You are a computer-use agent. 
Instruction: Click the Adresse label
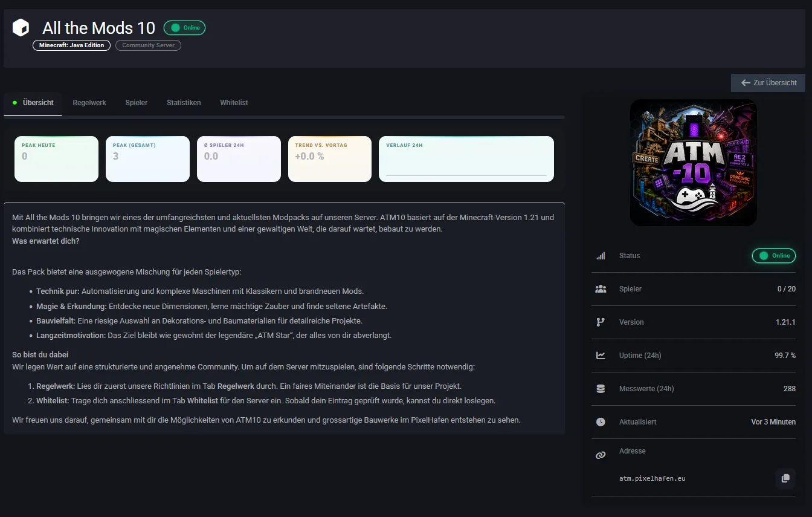point(633,451)
